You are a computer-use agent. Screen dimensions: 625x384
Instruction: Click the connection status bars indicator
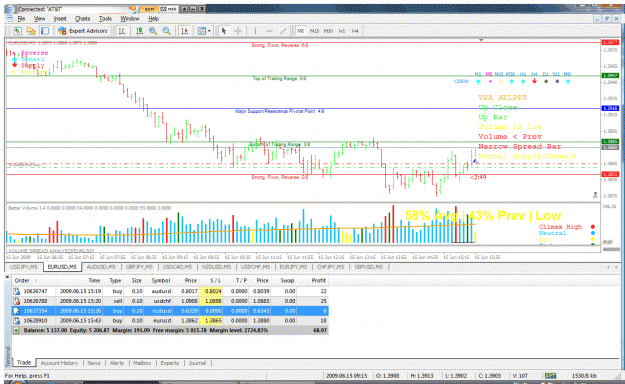550,376
